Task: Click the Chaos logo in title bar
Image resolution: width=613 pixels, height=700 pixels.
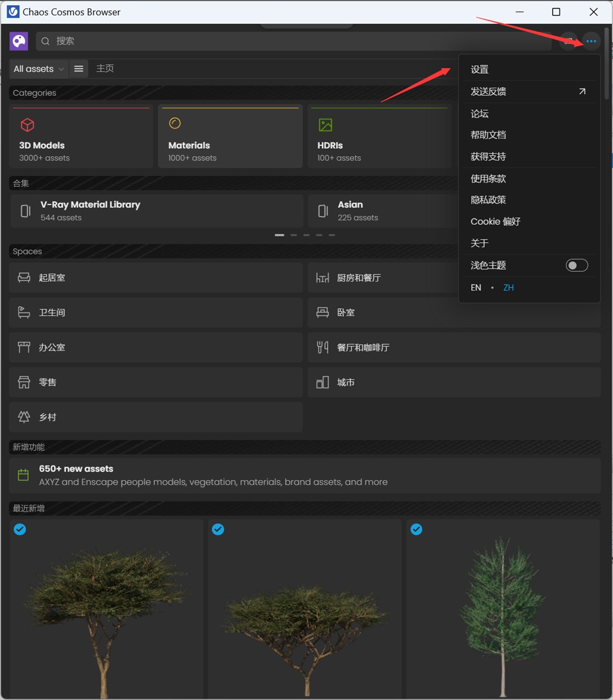Action: coord(12,12)
